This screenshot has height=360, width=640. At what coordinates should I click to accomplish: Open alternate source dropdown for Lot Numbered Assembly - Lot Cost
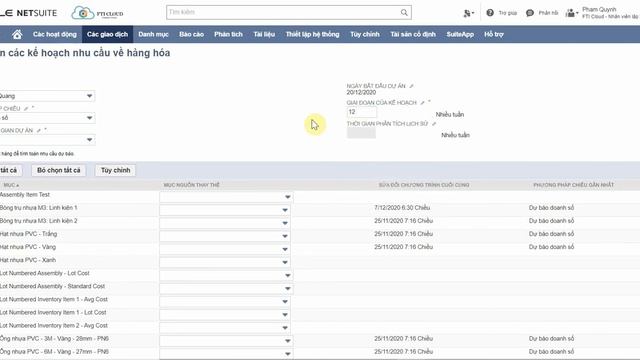(x=287, y=276)
